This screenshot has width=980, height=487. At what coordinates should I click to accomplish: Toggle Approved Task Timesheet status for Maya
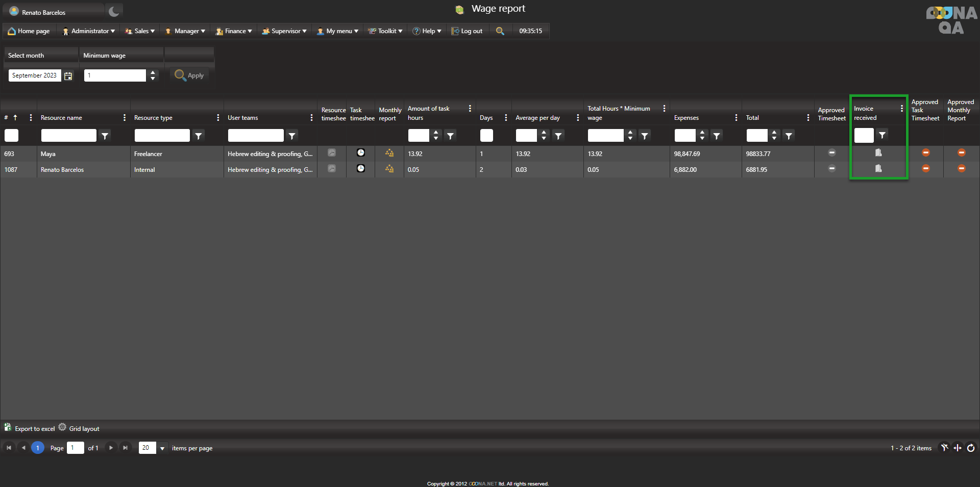tap(926, 153)
